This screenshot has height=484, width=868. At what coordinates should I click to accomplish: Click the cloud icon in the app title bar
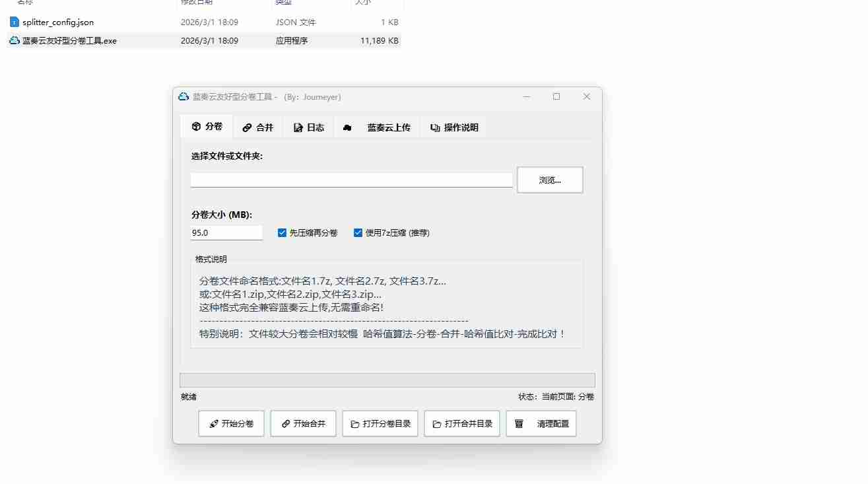(x=184, y=97)
